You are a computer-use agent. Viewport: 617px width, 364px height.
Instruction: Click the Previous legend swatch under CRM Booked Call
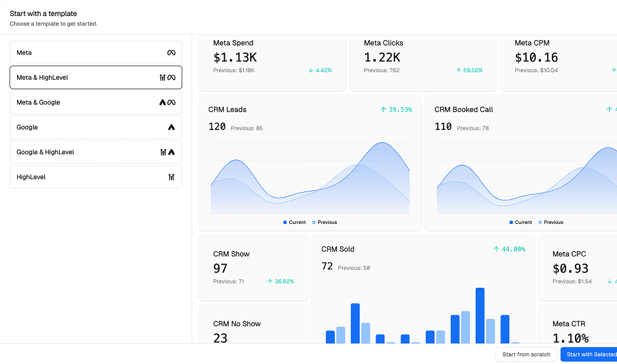(x=540, y=223)
